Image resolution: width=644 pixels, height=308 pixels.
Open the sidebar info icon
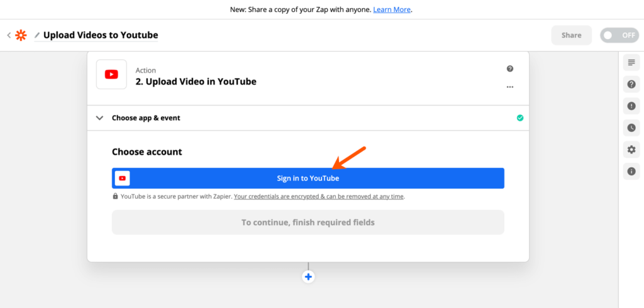click(x=631, y=171)
